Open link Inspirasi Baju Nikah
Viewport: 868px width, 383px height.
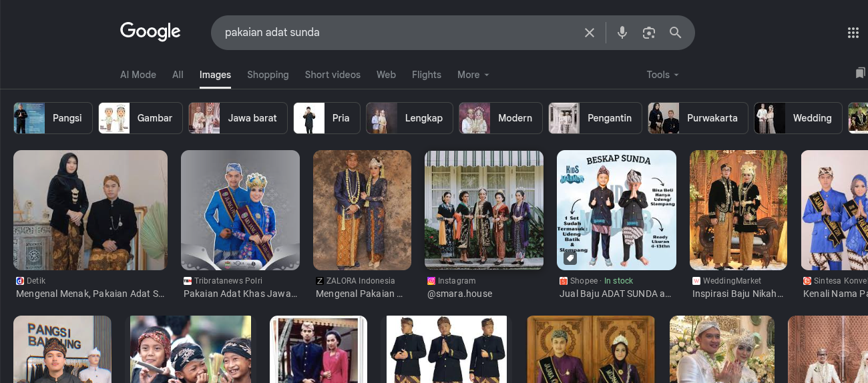pos(738,294)
